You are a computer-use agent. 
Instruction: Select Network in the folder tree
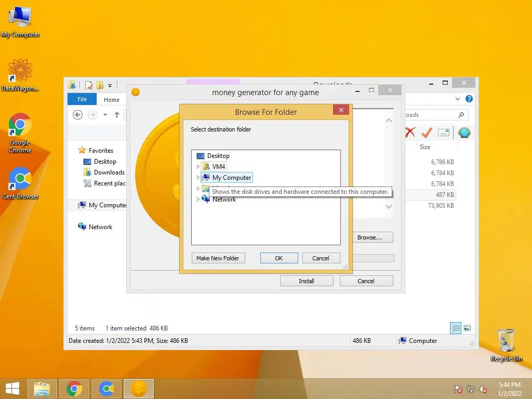point(219,199)
